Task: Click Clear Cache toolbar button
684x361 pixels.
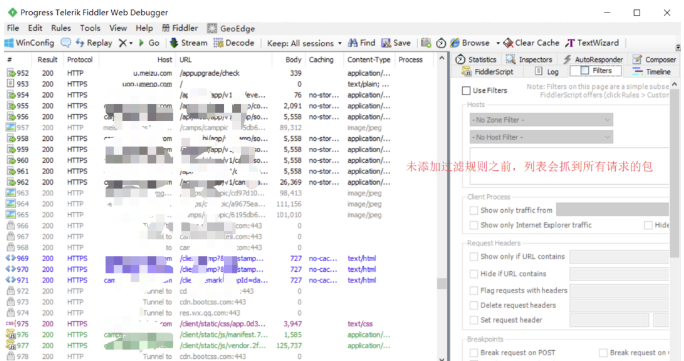Action: pyautogui.click(x=531, y=43)
